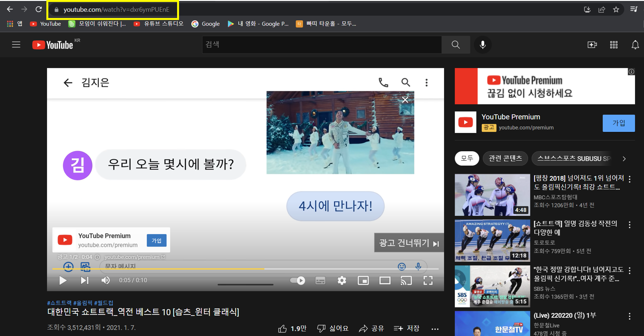Open the YouTube hamburger guide menu

point(16,45)
